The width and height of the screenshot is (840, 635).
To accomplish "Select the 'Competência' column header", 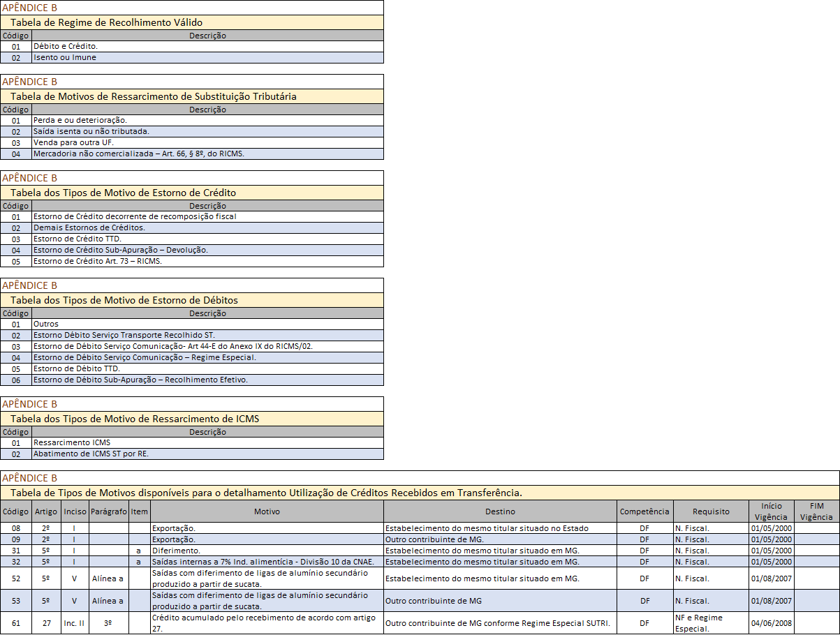I will pos(644,511).
